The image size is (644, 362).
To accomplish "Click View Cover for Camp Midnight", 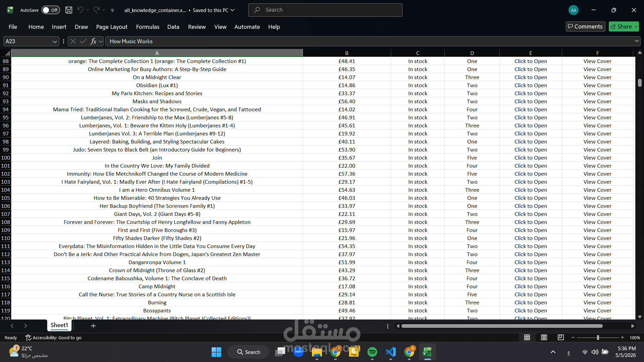I will (597, 286).
